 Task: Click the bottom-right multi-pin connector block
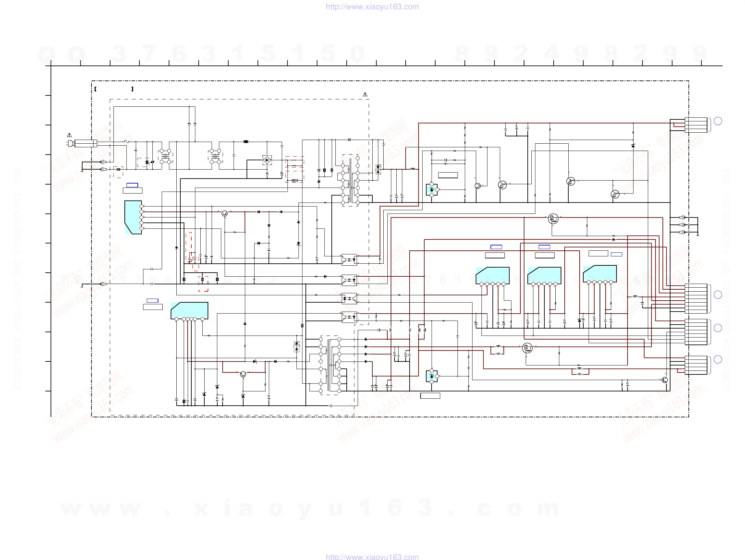coord(696,365)
